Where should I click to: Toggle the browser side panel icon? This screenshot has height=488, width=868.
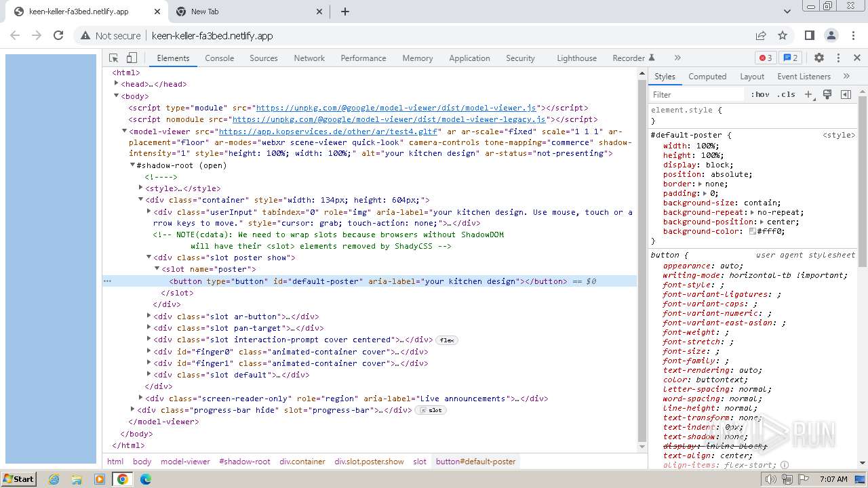point(810,35)
